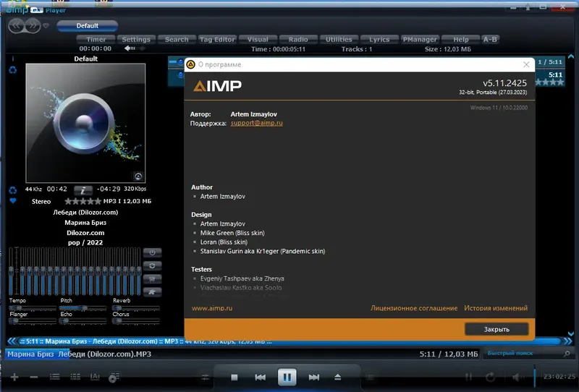Toggle the A-B repeat button
The image size is (579, 392).
[491, 40]
